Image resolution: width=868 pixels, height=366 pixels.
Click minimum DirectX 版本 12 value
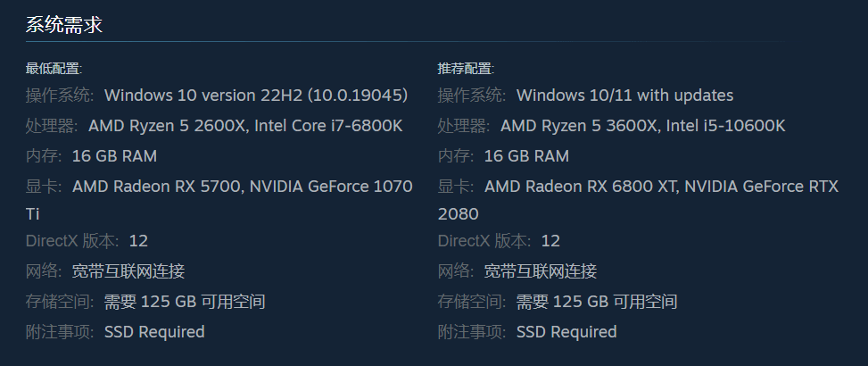pyautogui.click(x=138, y=241)
